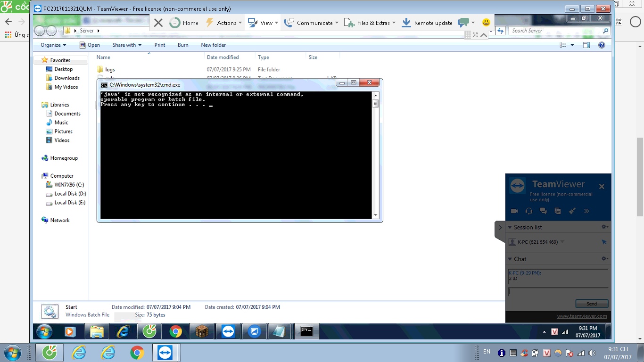Click the Remote update button
Screen dimensions: 644x362
[427, 23]
